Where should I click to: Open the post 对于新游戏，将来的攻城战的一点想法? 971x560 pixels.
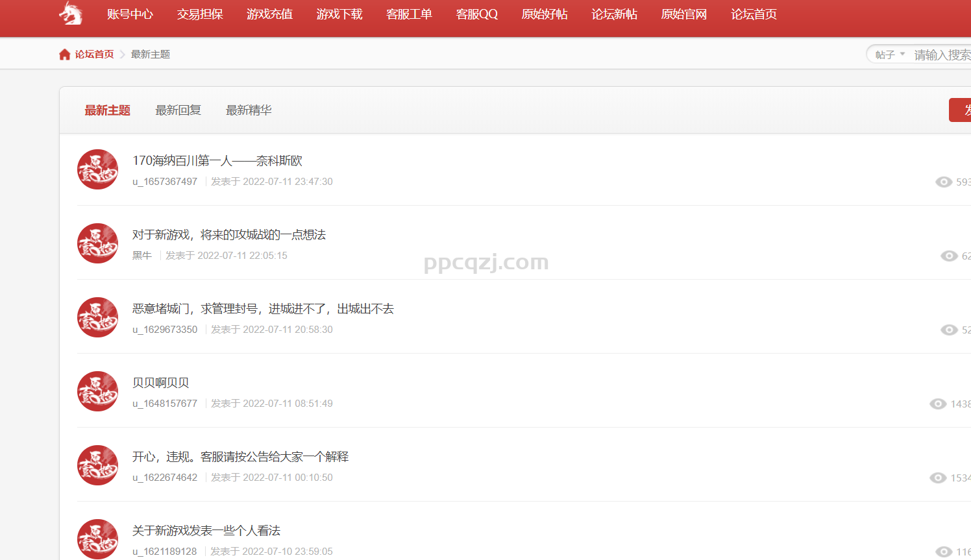[x=229, y=235]
